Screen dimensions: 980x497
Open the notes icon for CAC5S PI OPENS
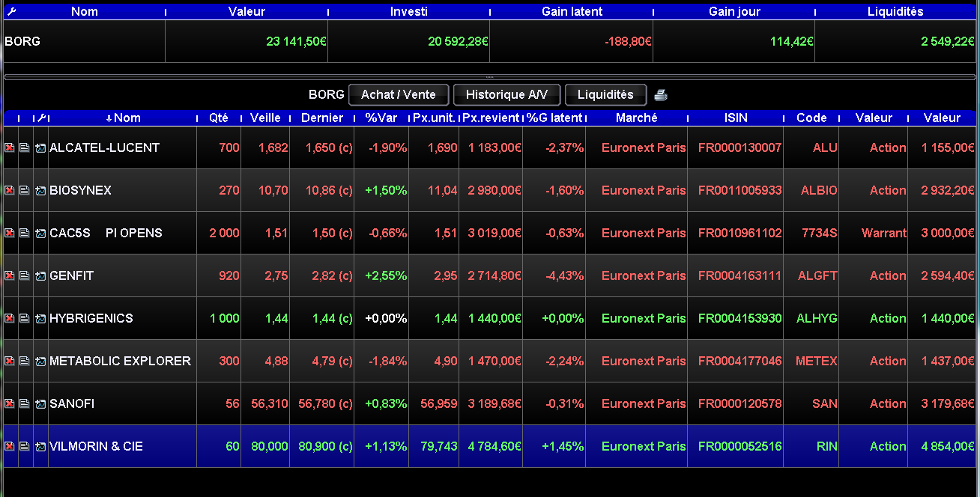24,234
